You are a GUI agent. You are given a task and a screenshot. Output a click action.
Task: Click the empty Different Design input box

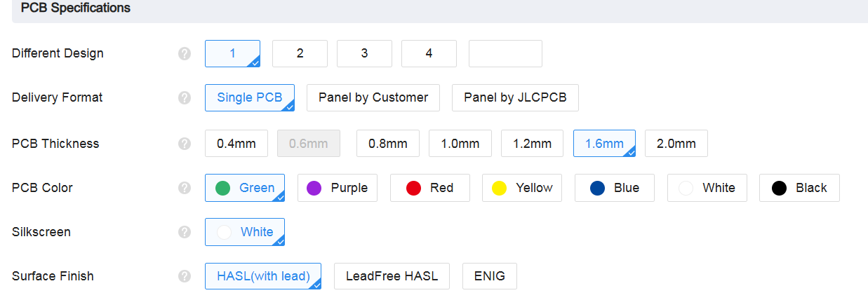tap(505, 53)
